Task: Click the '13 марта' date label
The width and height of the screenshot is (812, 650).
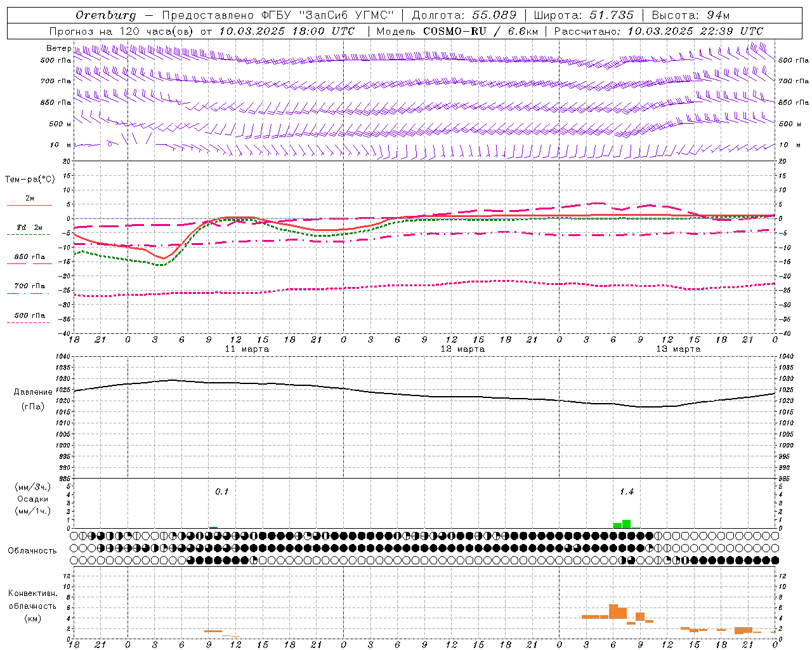Action: pyautogui.click(x=678, y=348)
